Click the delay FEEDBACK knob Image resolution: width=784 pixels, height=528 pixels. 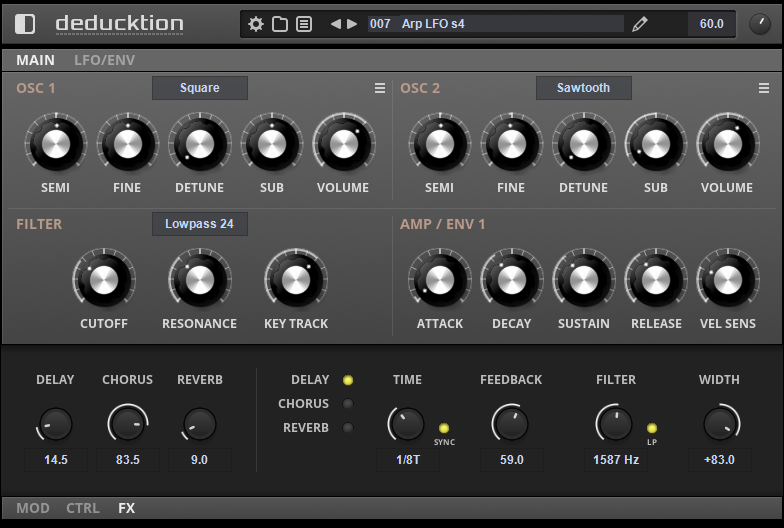(x=511, y=424)
